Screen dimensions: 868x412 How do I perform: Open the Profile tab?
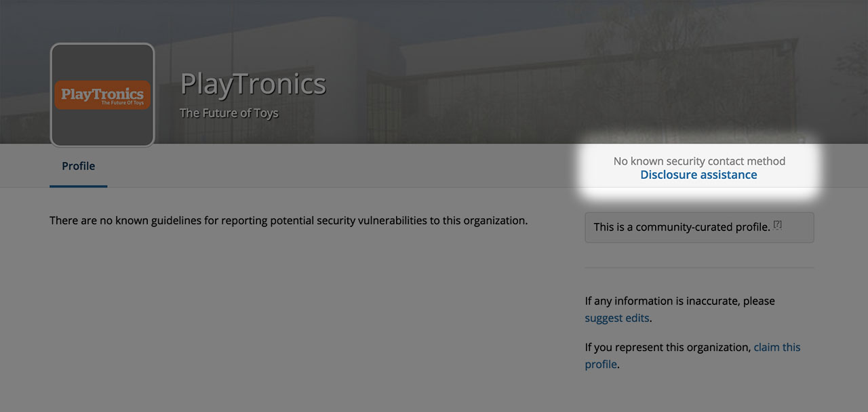coord(78,166)
